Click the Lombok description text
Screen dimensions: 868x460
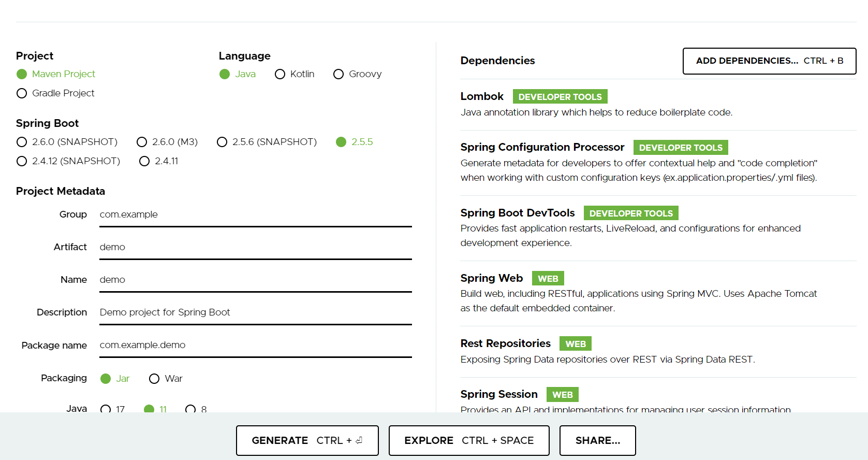tap(597, 112)
